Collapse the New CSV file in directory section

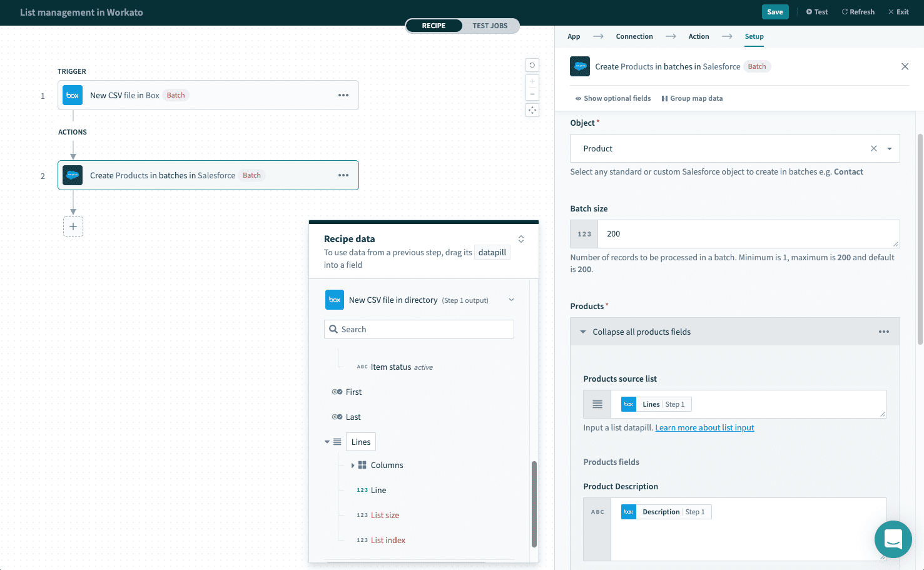click(511, 300)
